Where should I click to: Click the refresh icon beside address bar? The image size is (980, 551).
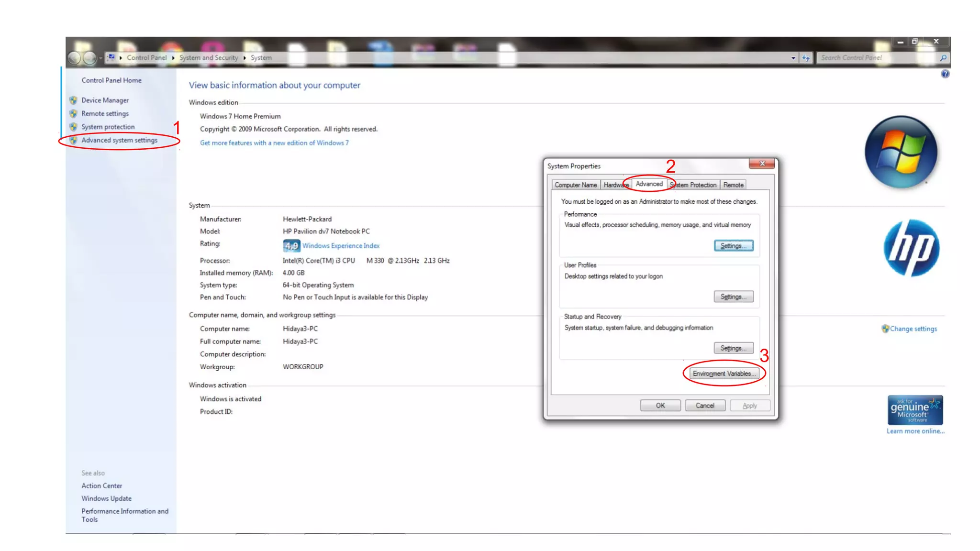806,58
